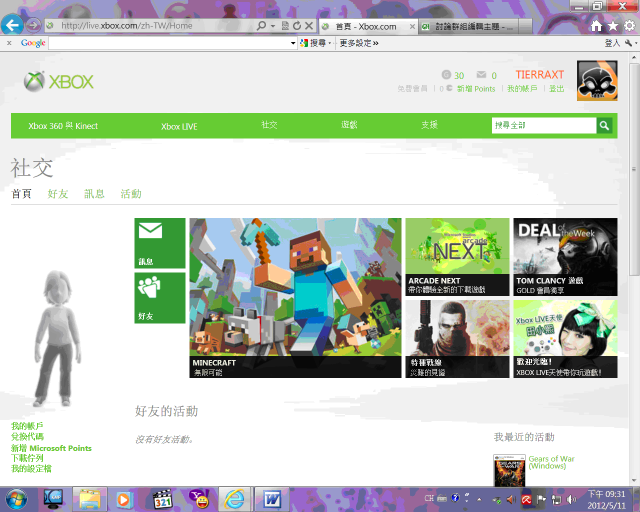Screen dimensions: 640x512
Task: Switch to the 首頁 - Xbox.com tab
Action: click(365, 27)
